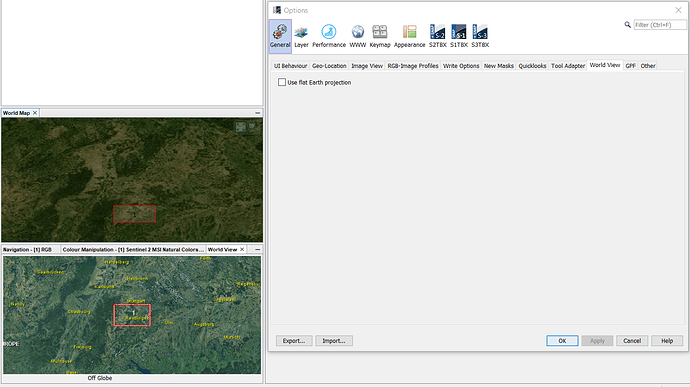Switch to the GPF tab
Viewport: 690px width, 387px height.
click(x=630, y=66)
